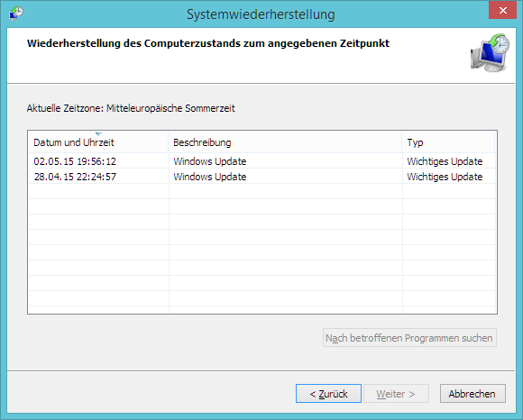523x420 pixels.
Task: Click the Weiter button
Action: click(x=396, y=394)
